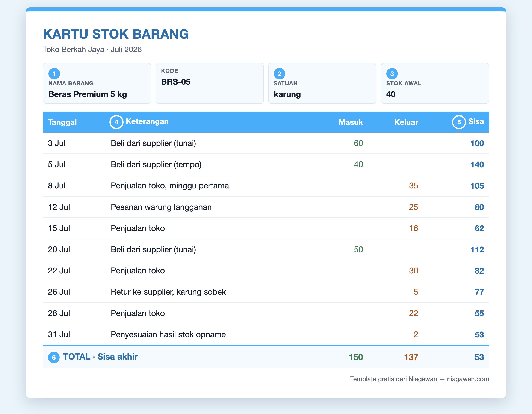Click the "Keluar" column header
Screen dimensions: 532x414
click(406, 122)
